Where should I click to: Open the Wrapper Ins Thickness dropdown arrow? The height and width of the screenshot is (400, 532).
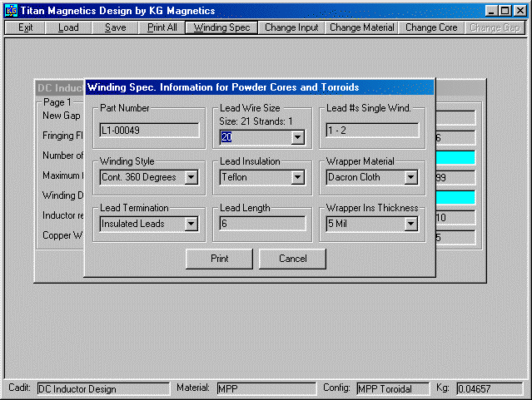(411, 224)
